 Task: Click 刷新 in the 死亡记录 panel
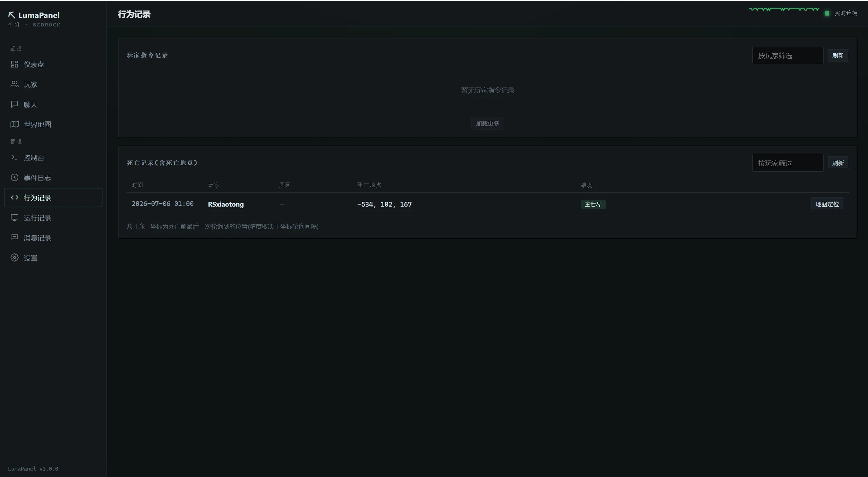[838, 163]
